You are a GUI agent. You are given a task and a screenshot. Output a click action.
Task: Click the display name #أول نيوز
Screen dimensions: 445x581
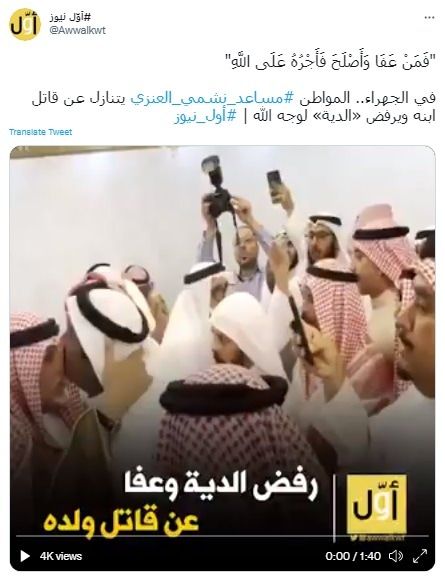pos(70,17)
